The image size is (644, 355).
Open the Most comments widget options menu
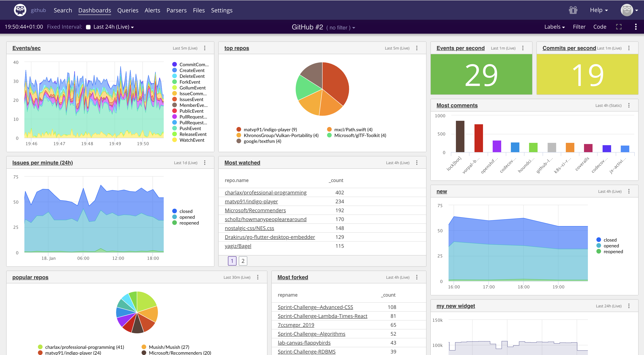click(x=629, y=105)
